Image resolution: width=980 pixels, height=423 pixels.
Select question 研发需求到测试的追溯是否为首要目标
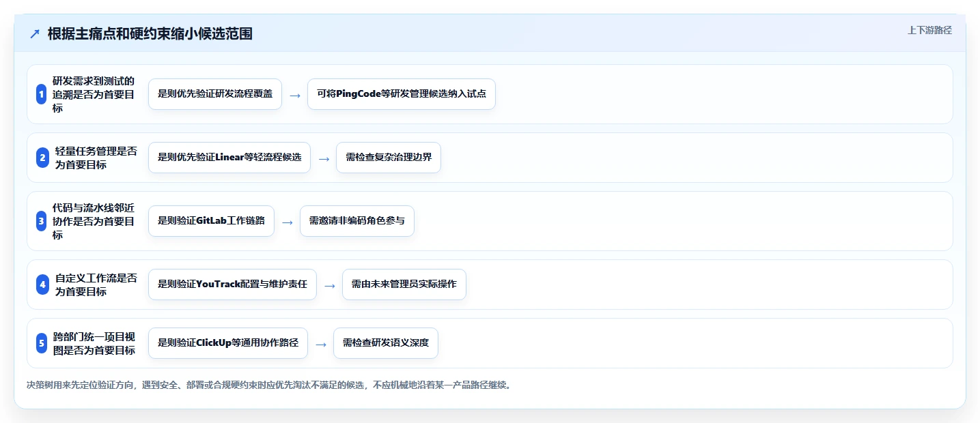[x=94, y=94]
